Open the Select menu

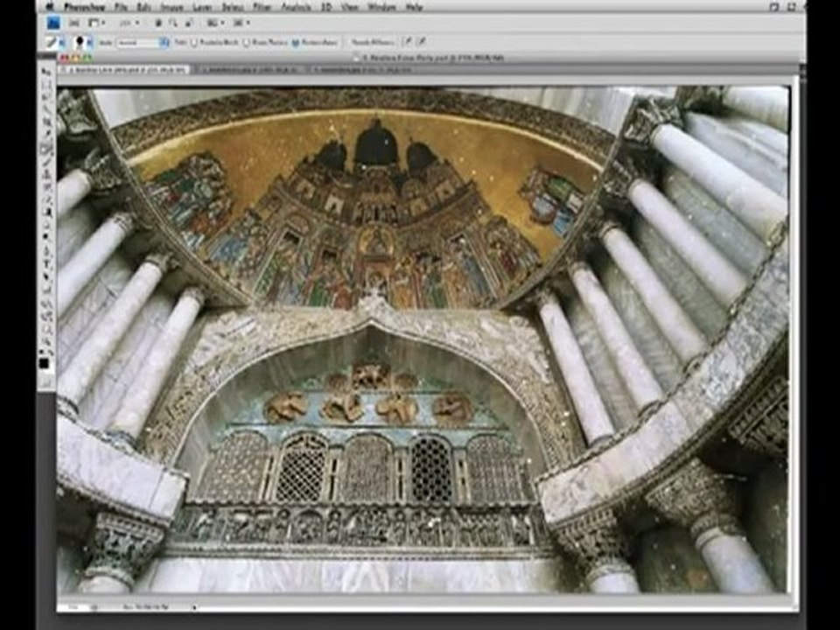click(233, 8)
